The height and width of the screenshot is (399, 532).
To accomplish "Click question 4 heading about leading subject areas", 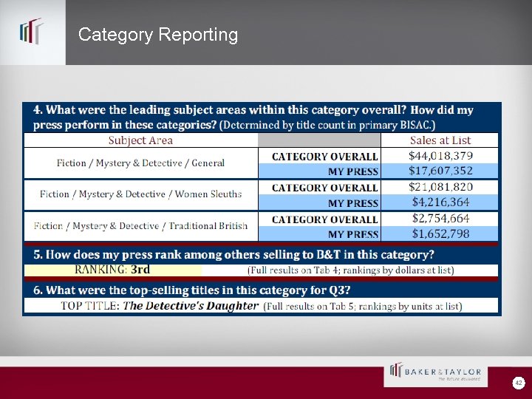I will (x=253, y=117).
